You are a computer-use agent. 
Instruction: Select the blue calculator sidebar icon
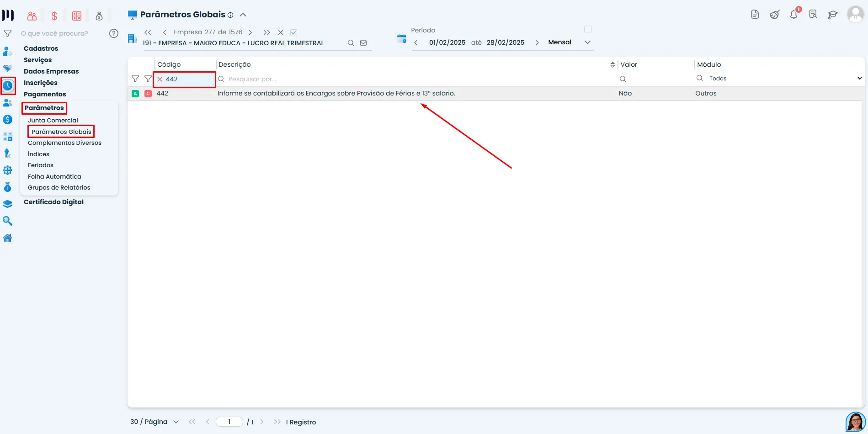[x=8, y=137]
